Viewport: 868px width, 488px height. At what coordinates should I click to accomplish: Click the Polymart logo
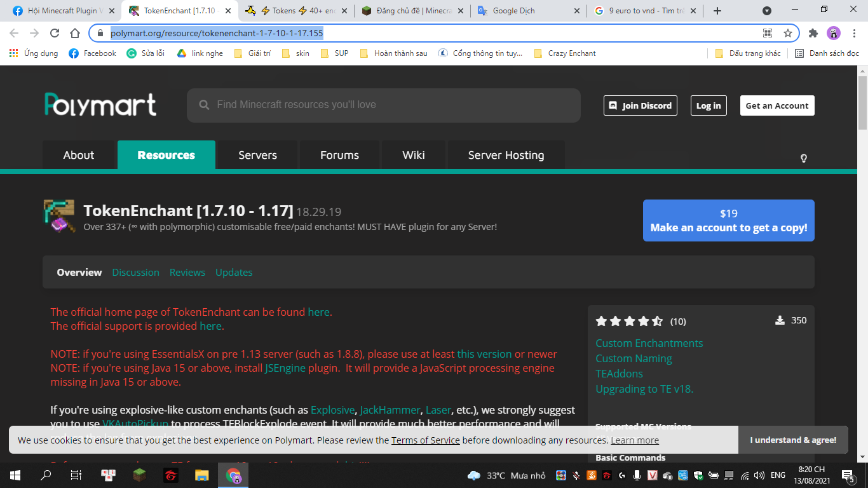pos(100,105)
